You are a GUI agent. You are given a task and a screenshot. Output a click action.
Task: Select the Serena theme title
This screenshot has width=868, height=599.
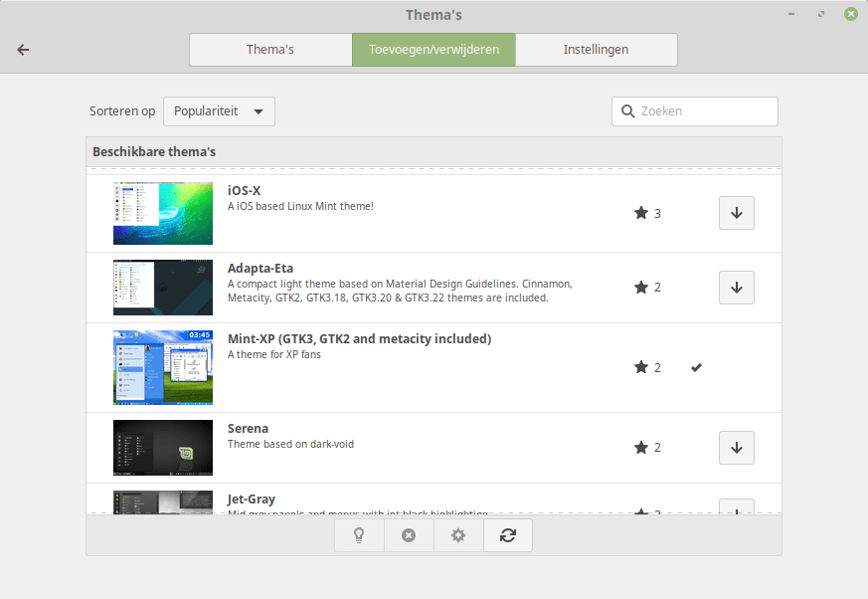(x=248, y=428)
